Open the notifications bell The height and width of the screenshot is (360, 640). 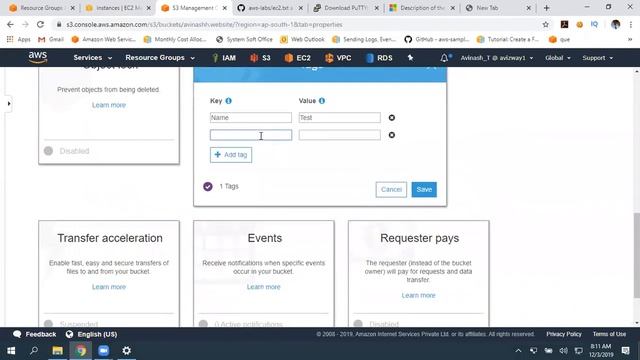[444, 58]
